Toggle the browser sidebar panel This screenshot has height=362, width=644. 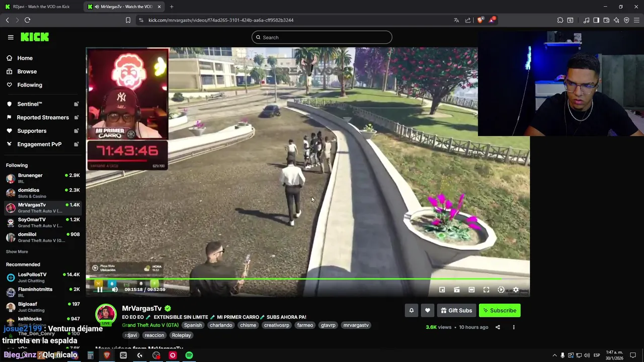coord(596,20)
